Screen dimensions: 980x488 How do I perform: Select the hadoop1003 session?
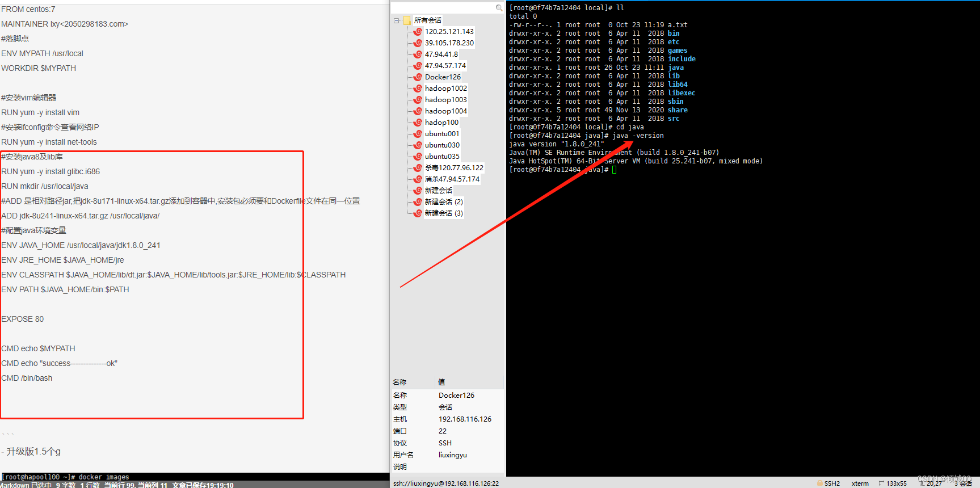(x=445, y=100)
